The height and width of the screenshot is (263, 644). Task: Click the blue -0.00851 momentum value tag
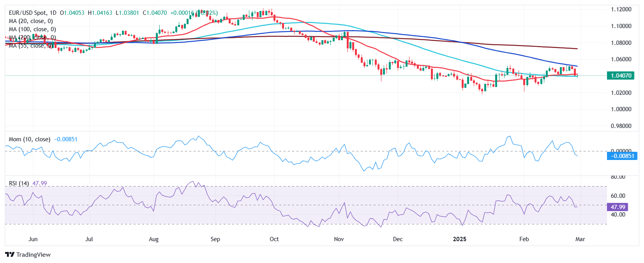click(622, 156)
